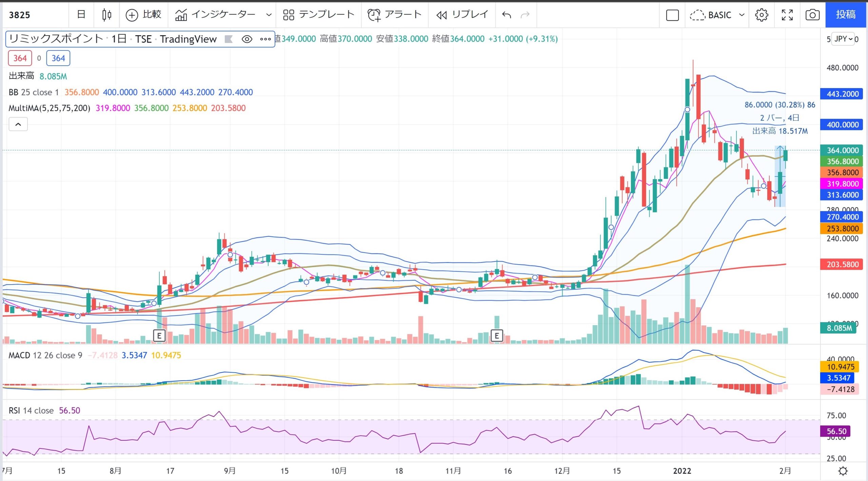Image resolution: width=868 pixels, height=481 pixels.
Task: Click the orange 356.8000 BB basis label
Action: 842,172
